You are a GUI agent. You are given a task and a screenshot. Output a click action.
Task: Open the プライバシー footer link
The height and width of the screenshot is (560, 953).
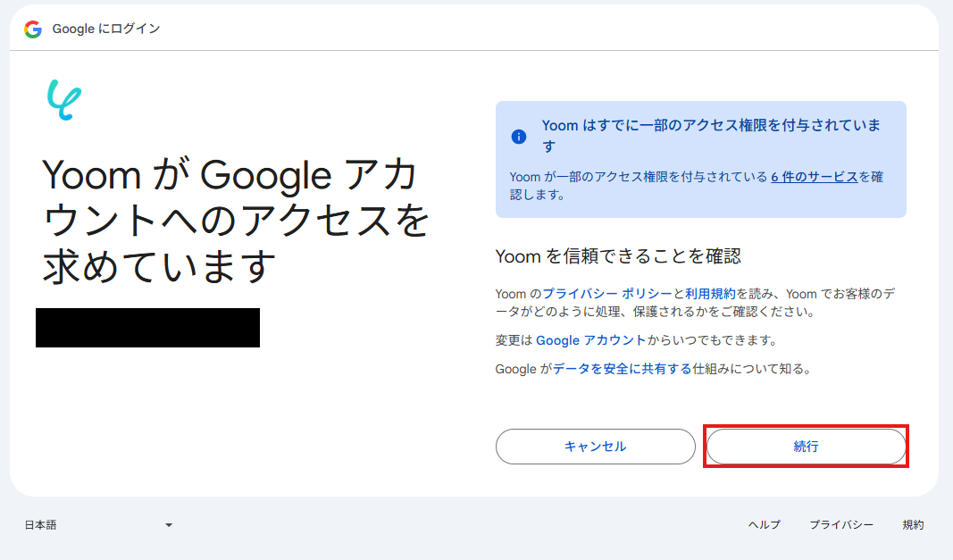(x=841, y=525)
